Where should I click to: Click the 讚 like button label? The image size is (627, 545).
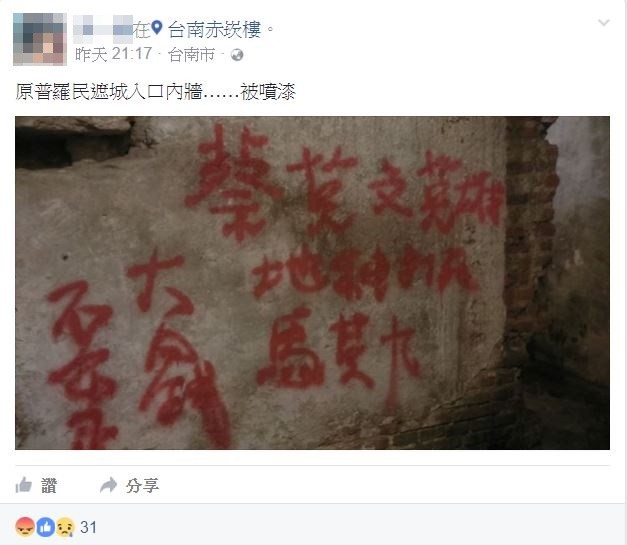(49, 486)
